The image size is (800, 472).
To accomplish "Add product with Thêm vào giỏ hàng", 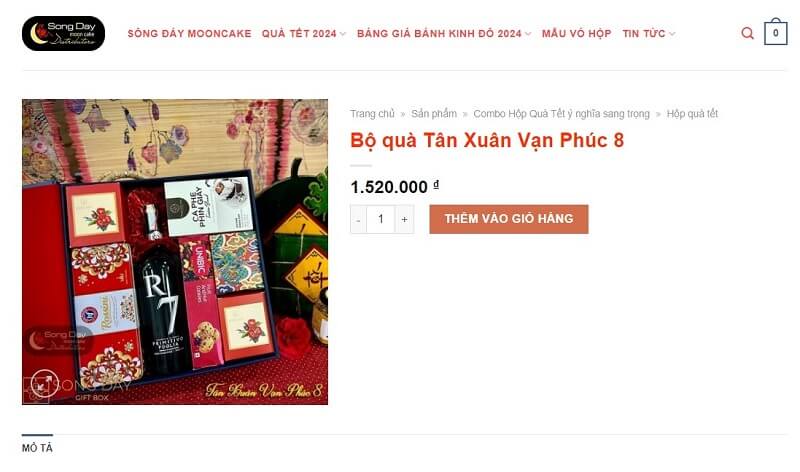I will (509, 219).
